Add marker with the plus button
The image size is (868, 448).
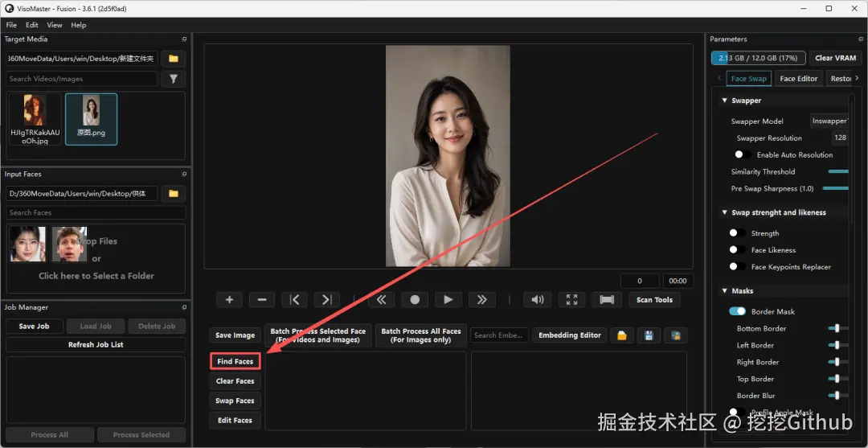(x=230, y=299)
